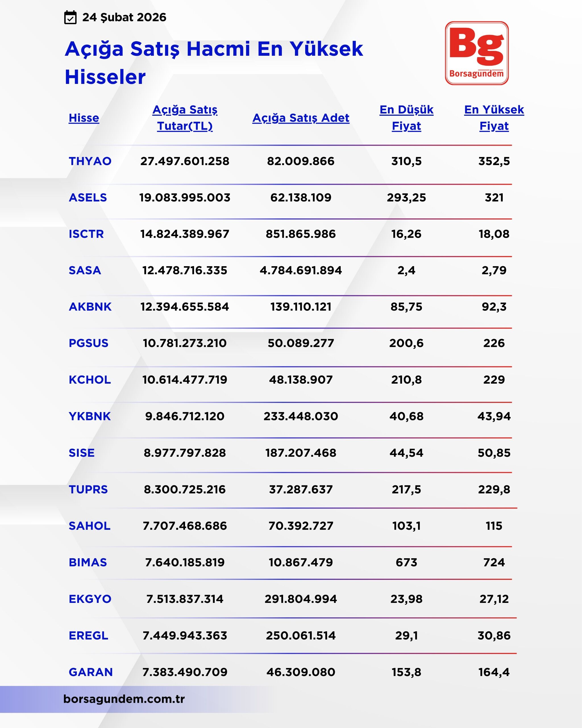
Task: Click the Hisse column header
Action: [84, 118]
